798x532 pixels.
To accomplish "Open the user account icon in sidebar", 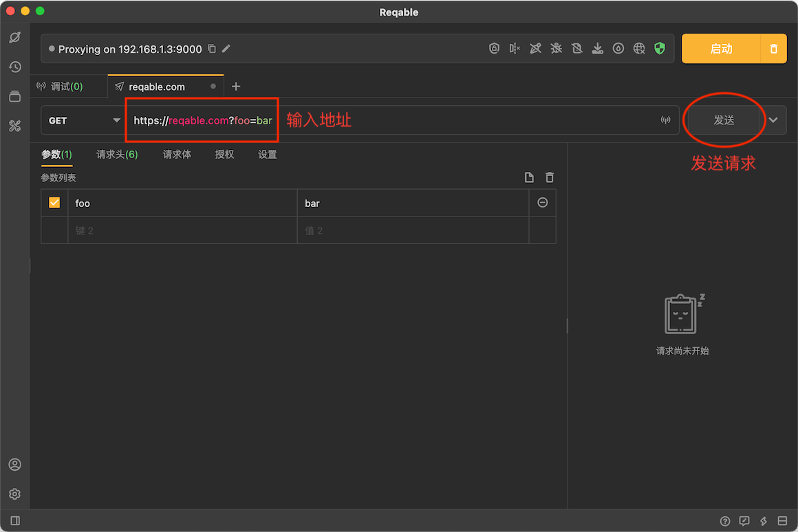I will (14, 465).
